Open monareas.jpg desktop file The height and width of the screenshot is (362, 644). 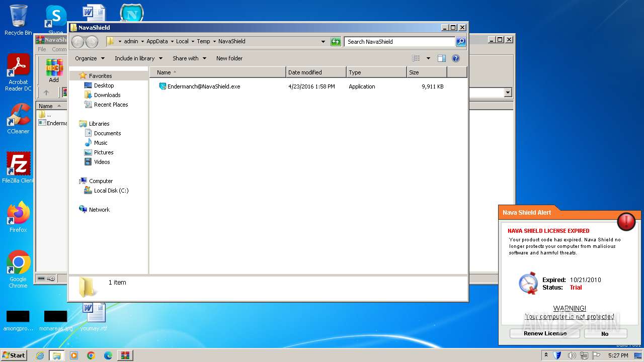click(56, 320)
